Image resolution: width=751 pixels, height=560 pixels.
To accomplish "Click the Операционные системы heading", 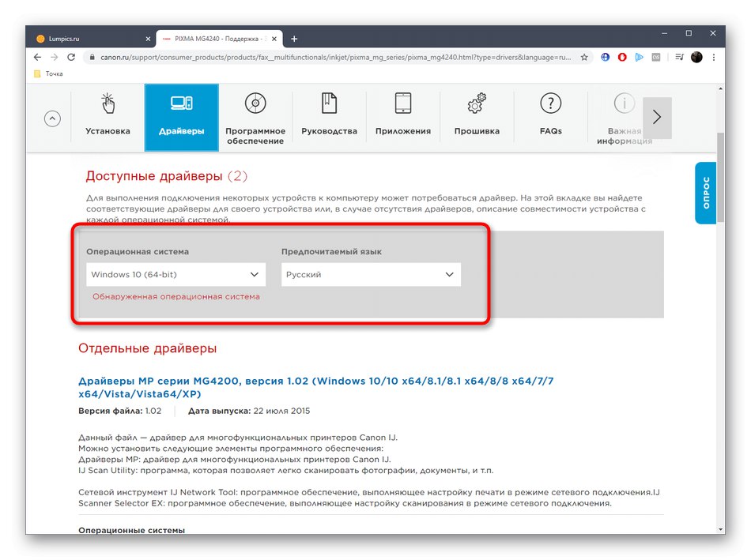I will 132,530.
